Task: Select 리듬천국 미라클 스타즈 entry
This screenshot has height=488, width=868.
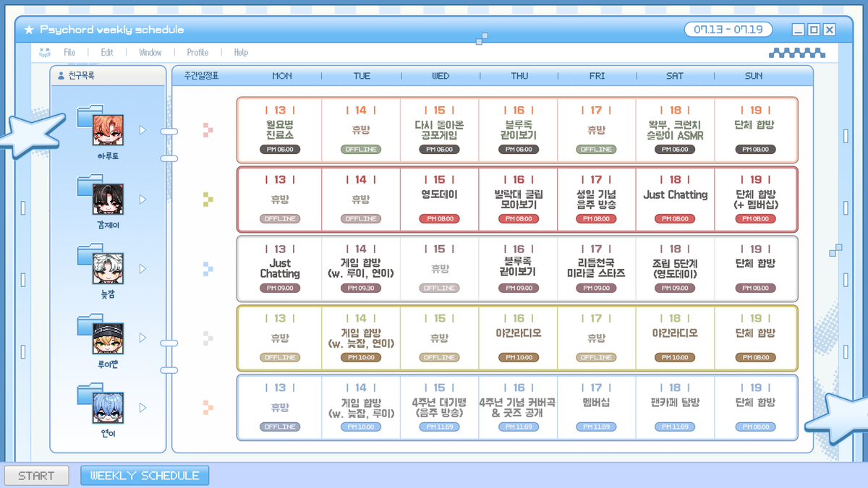Action: coord(597,269)
